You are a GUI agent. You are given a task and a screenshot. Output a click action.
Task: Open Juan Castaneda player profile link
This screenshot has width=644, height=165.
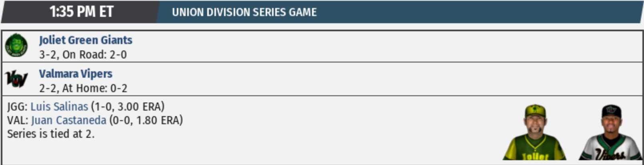coord(69,120)
